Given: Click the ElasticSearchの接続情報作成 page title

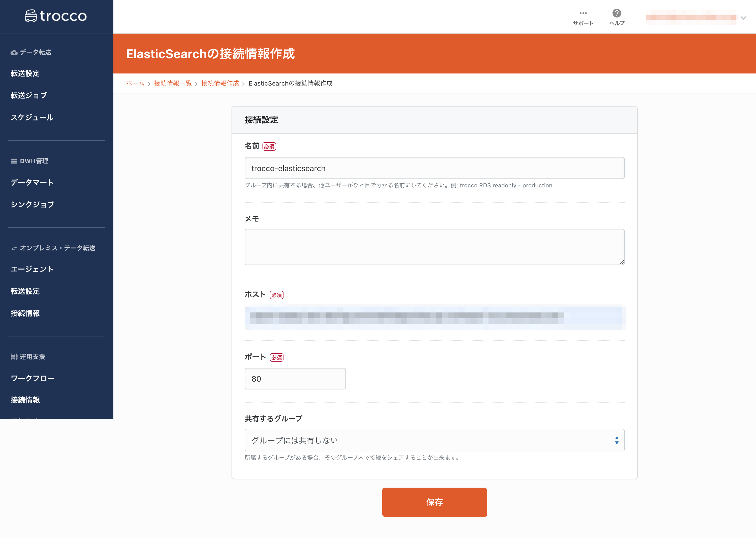Looking at the screenshot, I should 210,54.
